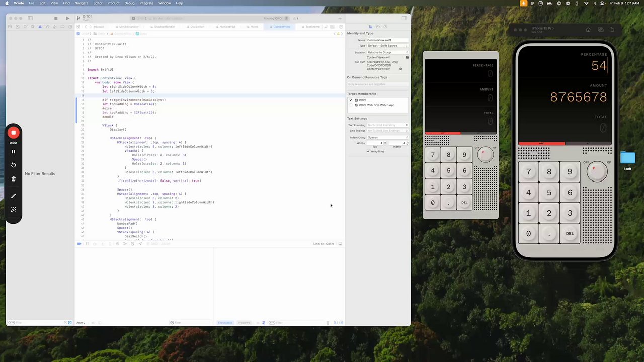Open the Home control on iPhone simulator toolbar

588,30
